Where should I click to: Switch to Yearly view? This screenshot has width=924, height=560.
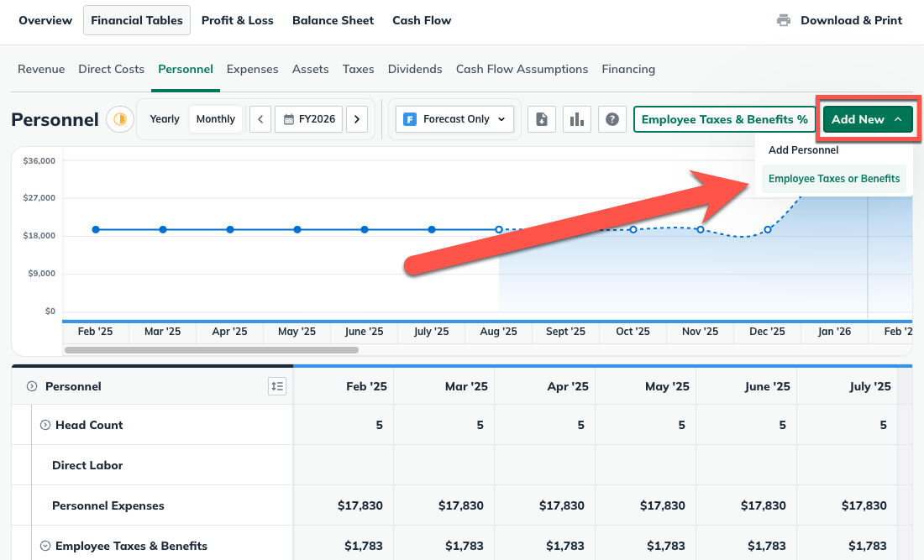165,119
